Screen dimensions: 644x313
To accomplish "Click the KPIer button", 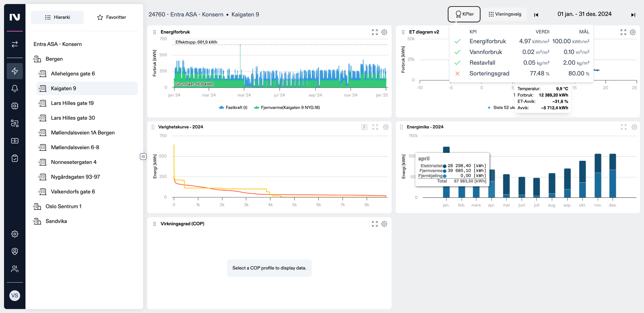I will click(464, 14).
